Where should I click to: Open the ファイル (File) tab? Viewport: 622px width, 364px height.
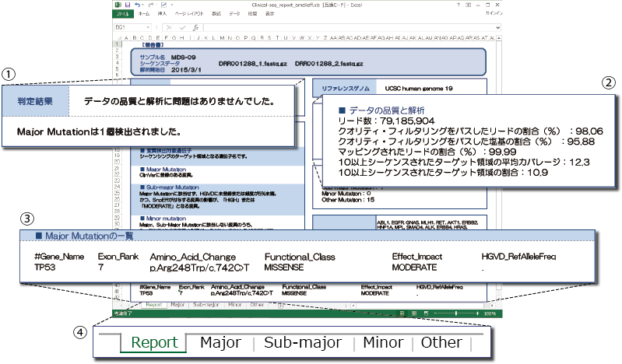122,14
